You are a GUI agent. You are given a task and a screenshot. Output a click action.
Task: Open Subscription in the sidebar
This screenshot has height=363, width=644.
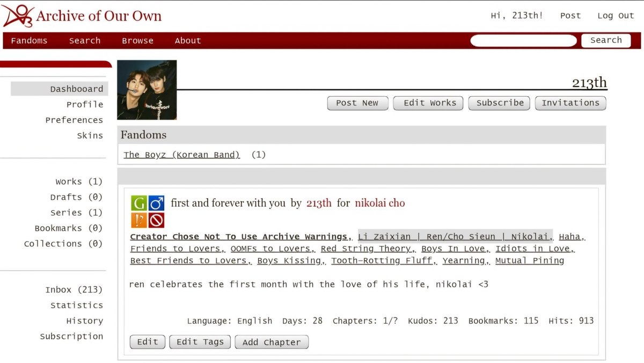71,337
